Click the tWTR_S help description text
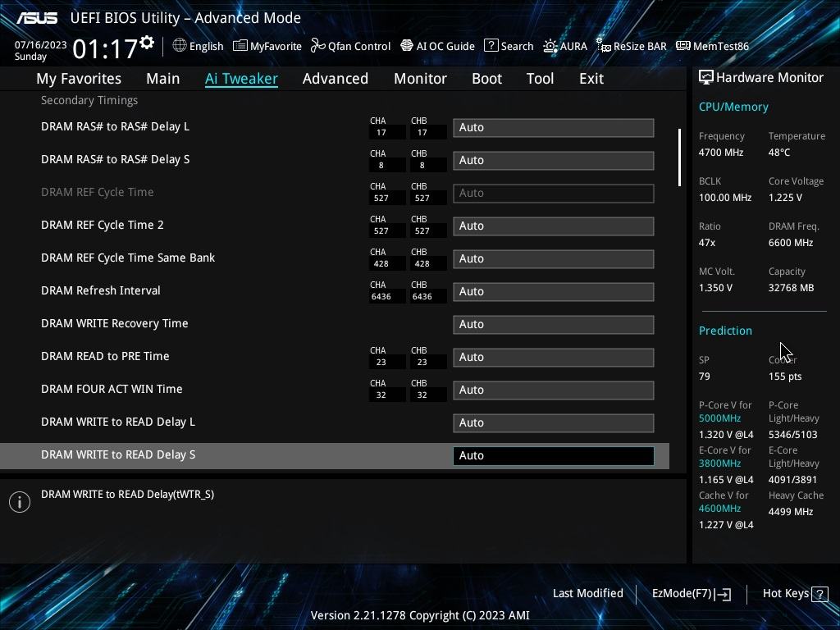The image size is (840, 630). point(127,494)
